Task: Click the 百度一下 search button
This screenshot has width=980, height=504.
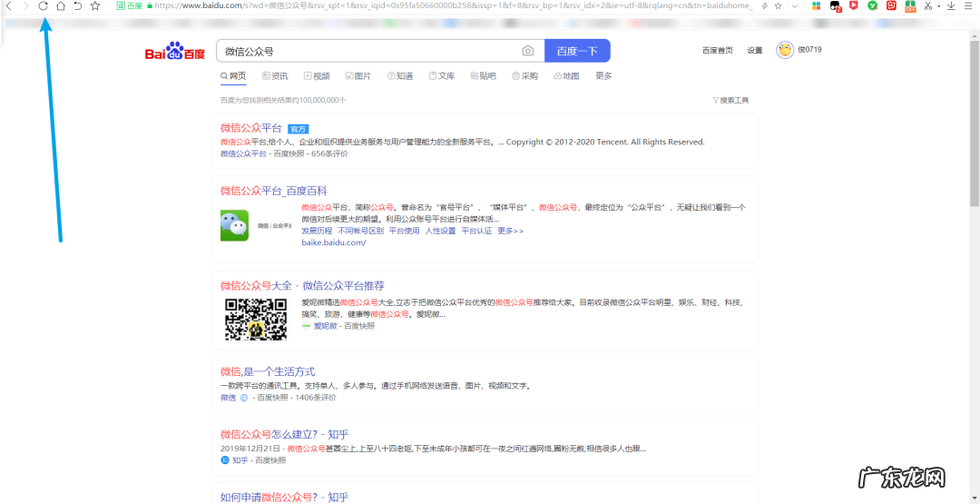Action: [577, 51]
